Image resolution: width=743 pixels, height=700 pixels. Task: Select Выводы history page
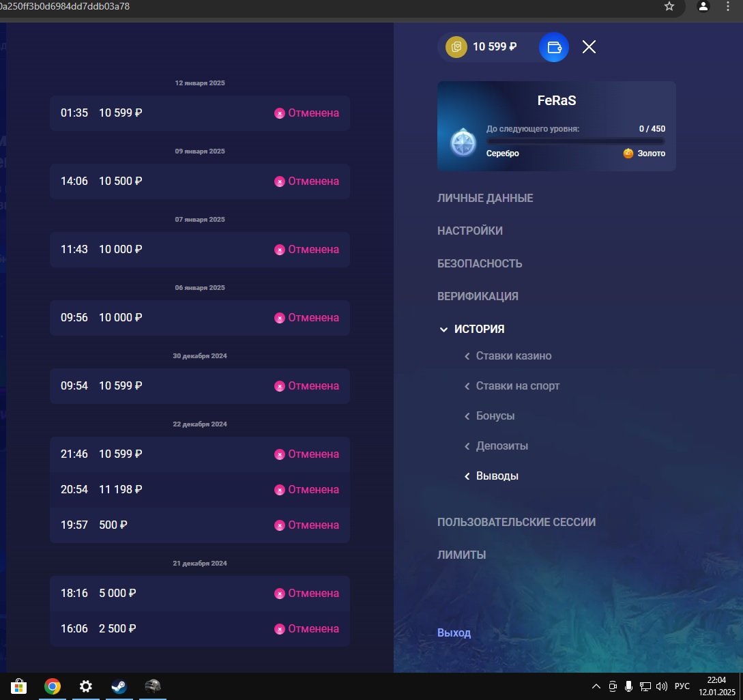497,476
